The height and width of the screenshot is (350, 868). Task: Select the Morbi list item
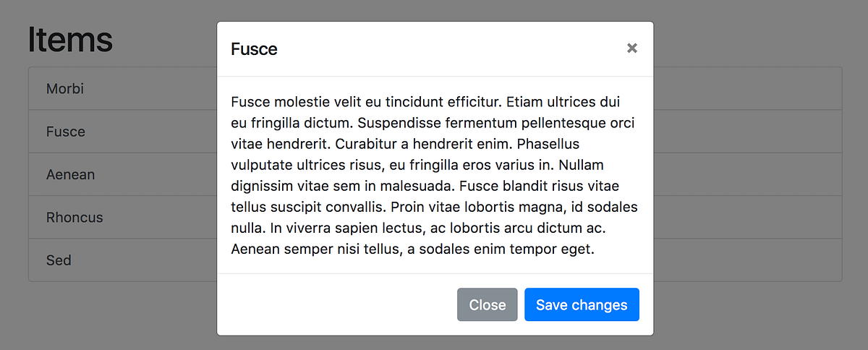[65, 89]
